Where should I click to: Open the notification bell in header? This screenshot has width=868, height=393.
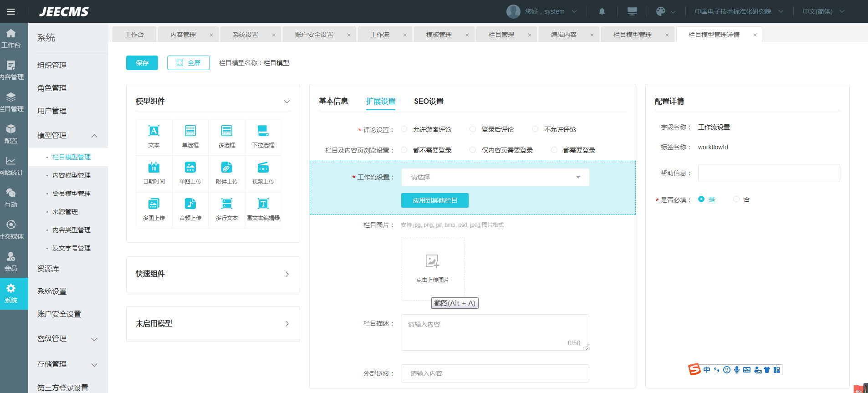click(602, 11)
